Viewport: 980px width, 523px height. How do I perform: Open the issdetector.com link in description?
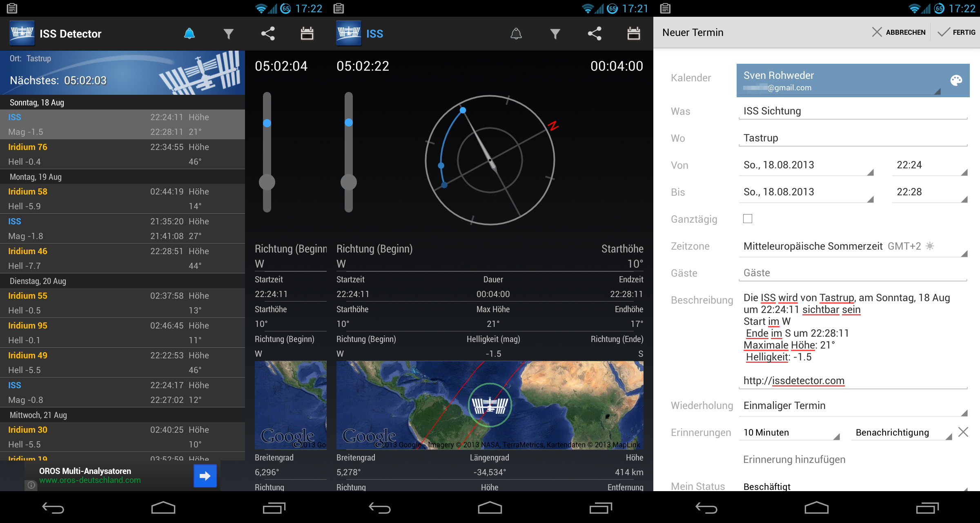(794, 380)
